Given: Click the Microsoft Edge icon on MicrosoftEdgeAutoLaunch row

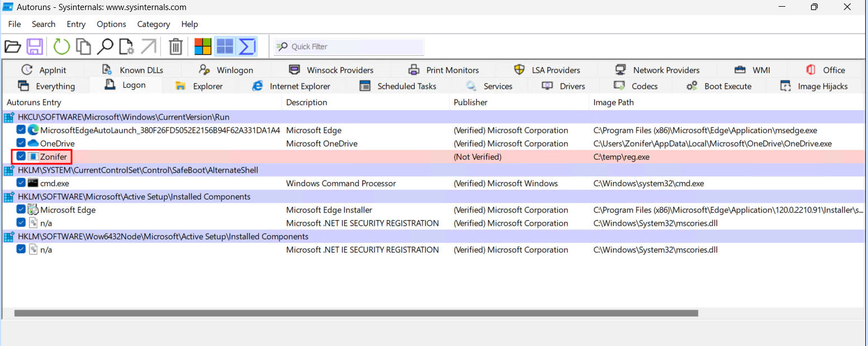Looking at the screenshot, I should (34, 130).
